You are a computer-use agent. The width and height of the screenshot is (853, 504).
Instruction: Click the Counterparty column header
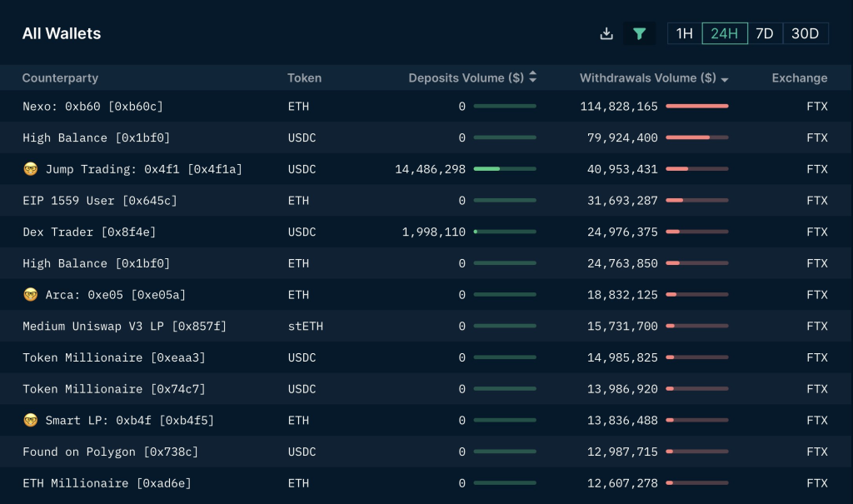pyautogui.click(x=60, y=77)
